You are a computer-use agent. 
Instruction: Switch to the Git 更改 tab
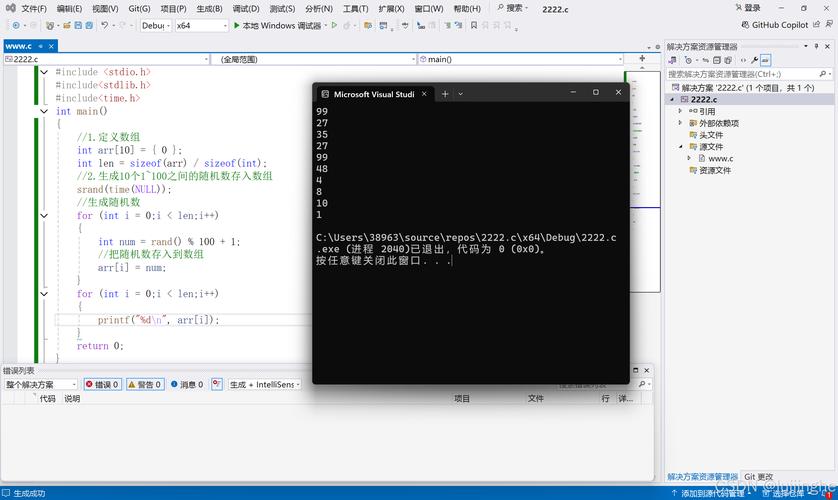pos(758,476)
